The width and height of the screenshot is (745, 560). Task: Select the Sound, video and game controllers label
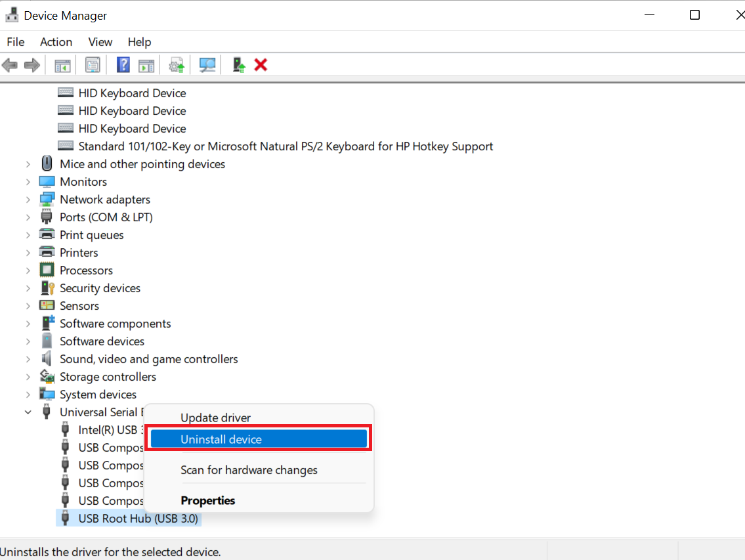(x=149, y=359)
